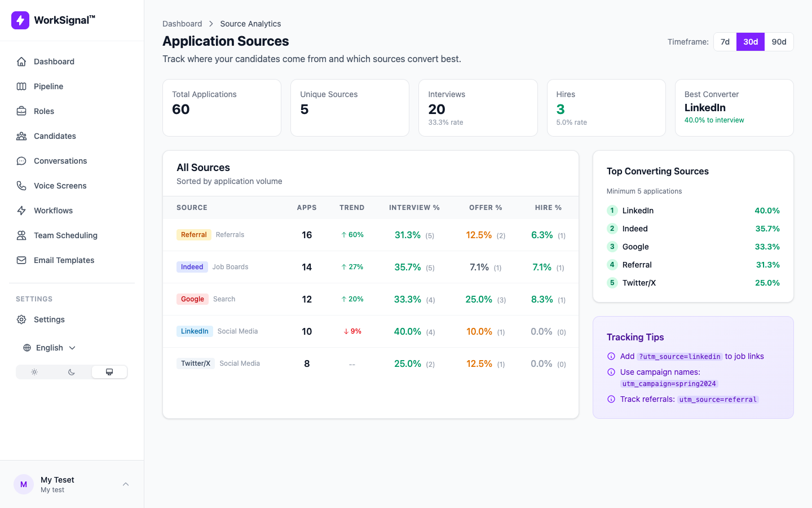812x508 pixels.
Task: Select the Workflows lightning bolt icon
Action: coord(21,211)
